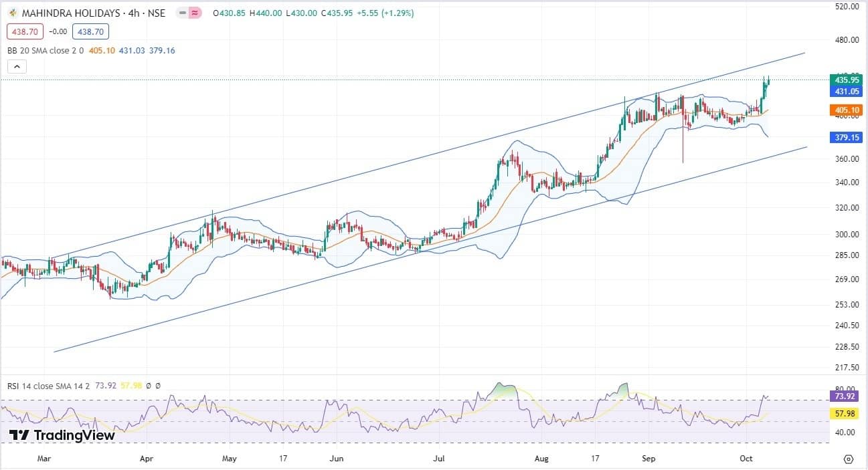Click the TradingView logo
This screenshot has height=470, width=868.
click(x=62, y=435)
